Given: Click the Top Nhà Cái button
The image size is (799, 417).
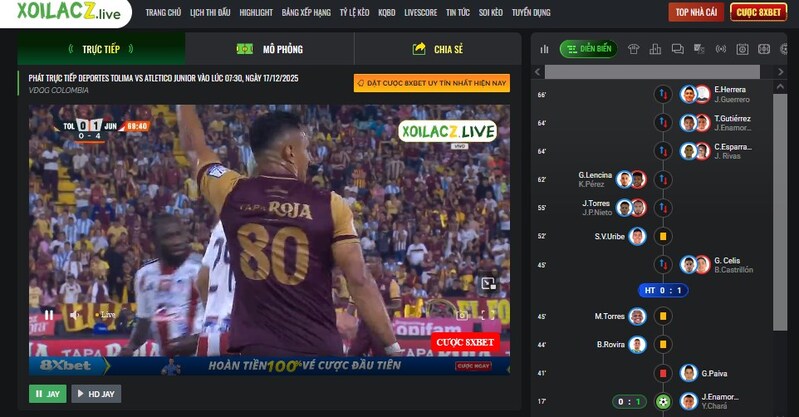Looking at the screenshot, I should [696, 12].
